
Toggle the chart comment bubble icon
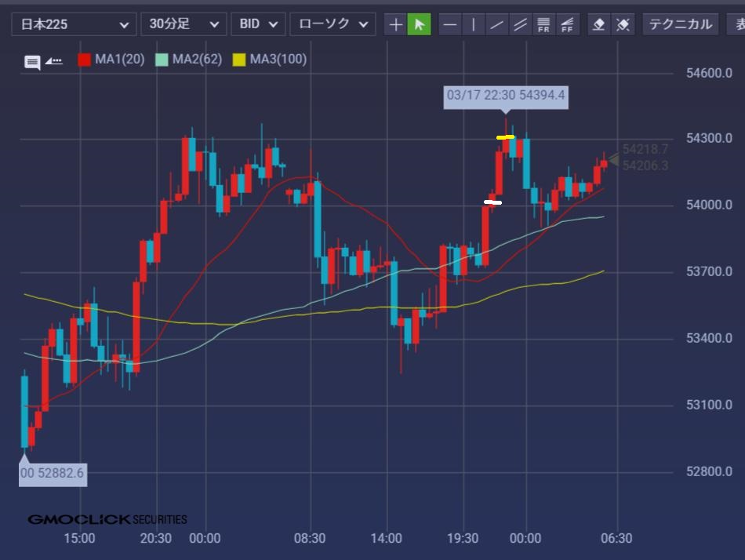32,62
